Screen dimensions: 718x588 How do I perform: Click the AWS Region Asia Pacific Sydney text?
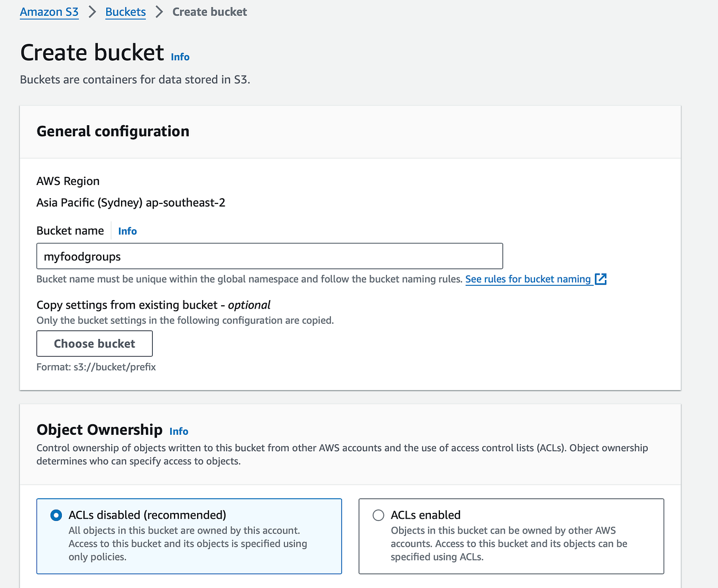pos(131,202)
